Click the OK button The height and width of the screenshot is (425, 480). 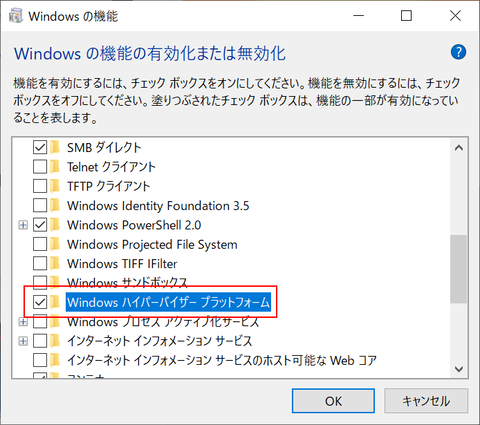pyautogui.click(x=333, y=401)
